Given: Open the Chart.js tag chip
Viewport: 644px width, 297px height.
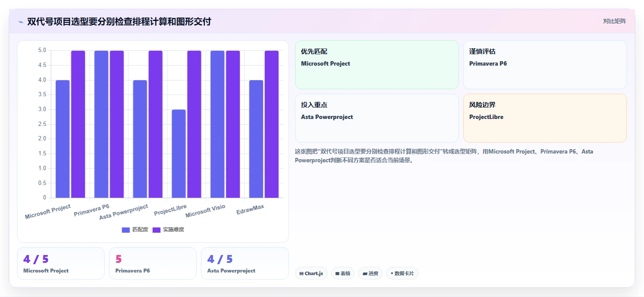Looking at the screenshot, I should 311,273.
